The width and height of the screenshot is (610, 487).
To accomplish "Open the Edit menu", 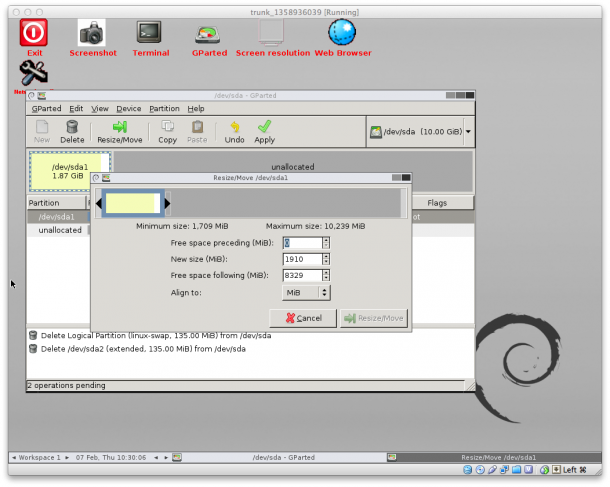I will [76, 109].
